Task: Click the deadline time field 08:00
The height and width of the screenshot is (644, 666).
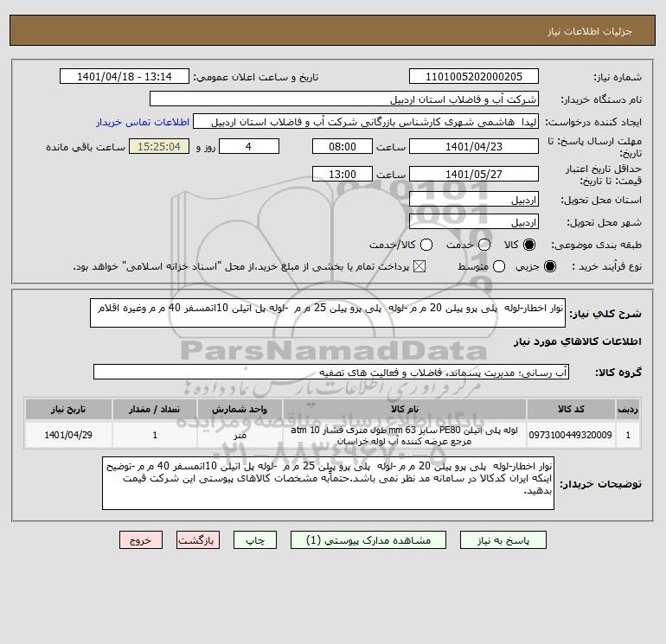Action: [x=343, y=146]
